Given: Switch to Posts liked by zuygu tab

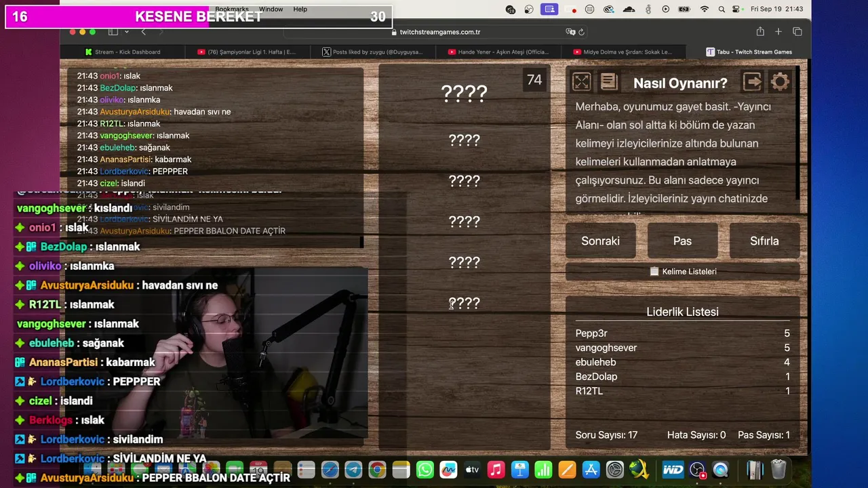Looking at the screenshot, I should [x=372, y=52].
